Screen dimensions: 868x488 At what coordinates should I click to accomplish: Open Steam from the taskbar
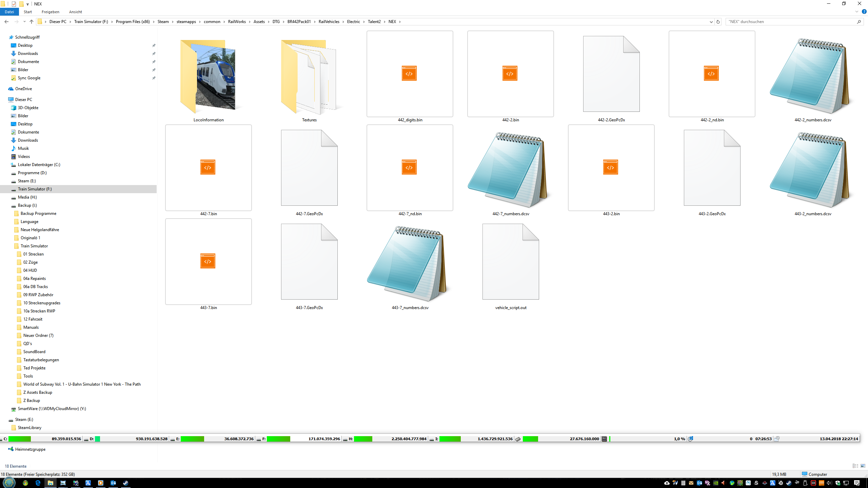126,483
